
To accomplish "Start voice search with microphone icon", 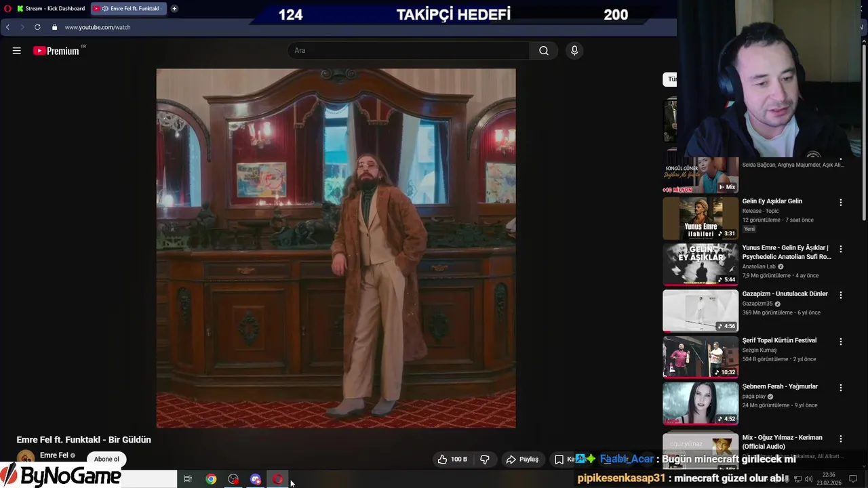I will [x=574, y=51].
